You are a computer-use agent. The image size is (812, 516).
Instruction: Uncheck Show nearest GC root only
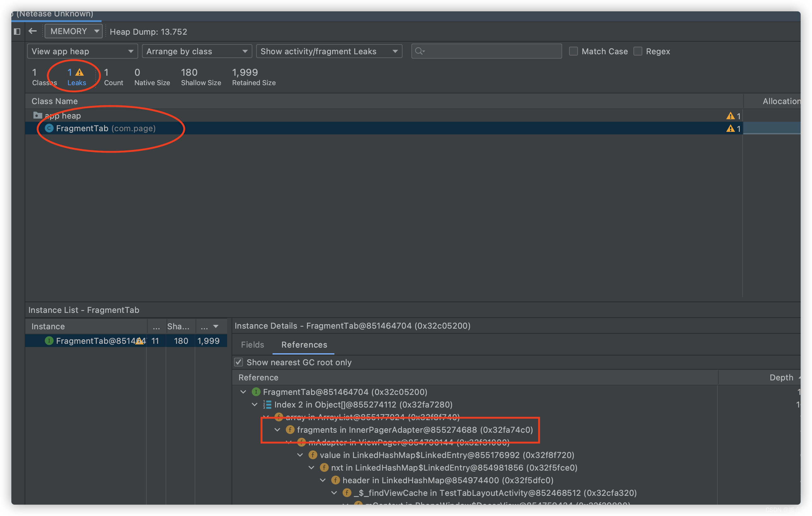(239, 362)
